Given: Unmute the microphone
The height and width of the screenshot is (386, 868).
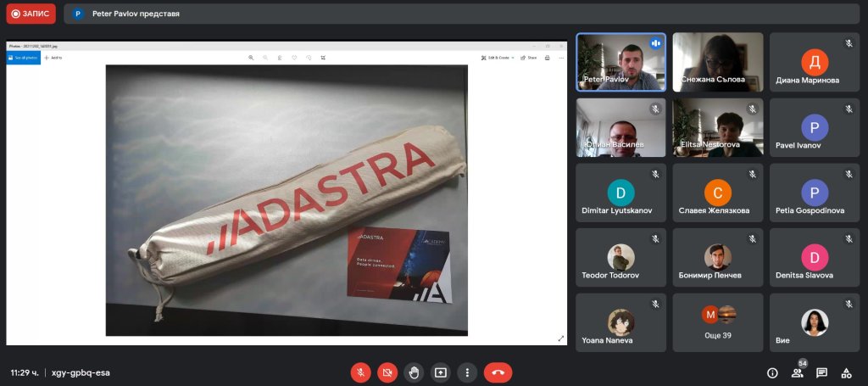Looking at the screenshot, I should pyautogui.click(x=361, y=372).
